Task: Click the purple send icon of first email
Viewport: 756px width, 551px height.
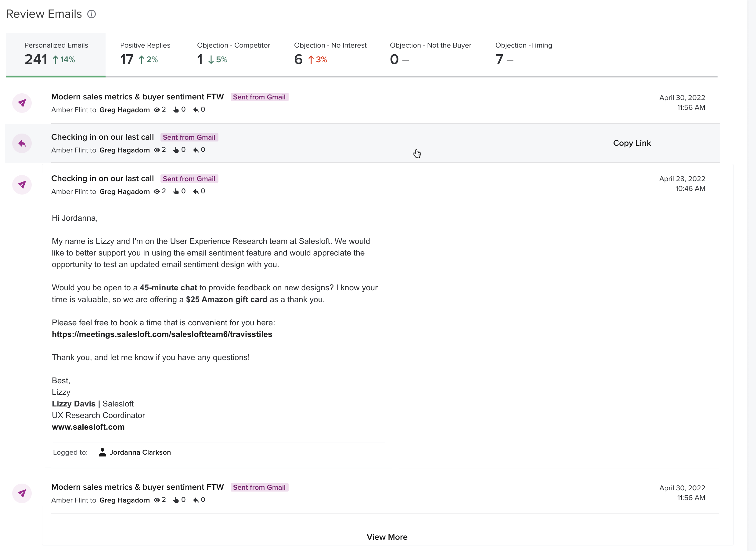Action: [x=22, y=103]
